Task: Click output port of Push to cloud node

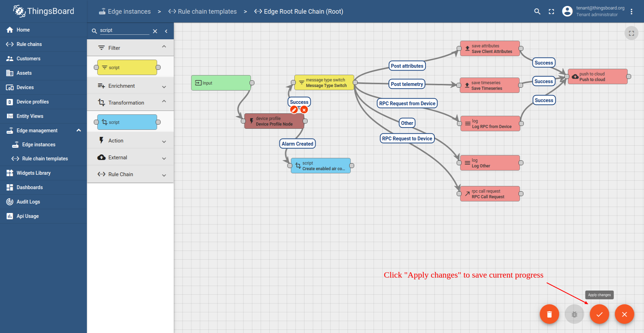Action: pos(629,76)
